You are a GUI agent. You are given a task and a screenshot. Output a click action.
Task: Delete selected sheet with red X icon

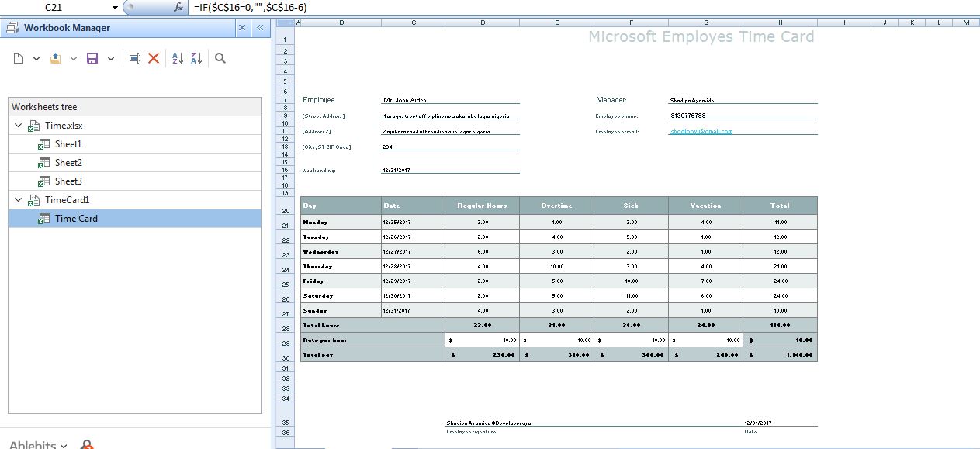[154, 58]
